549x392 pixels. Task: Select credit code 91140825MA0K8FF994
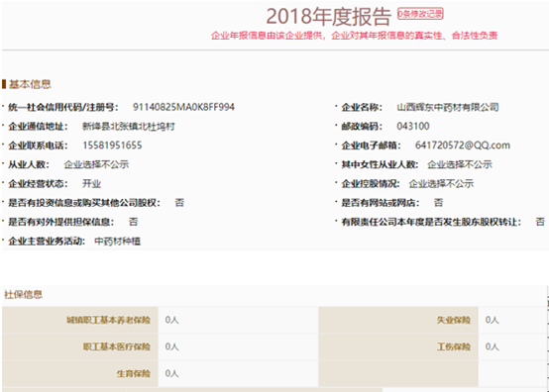[183, 107]
